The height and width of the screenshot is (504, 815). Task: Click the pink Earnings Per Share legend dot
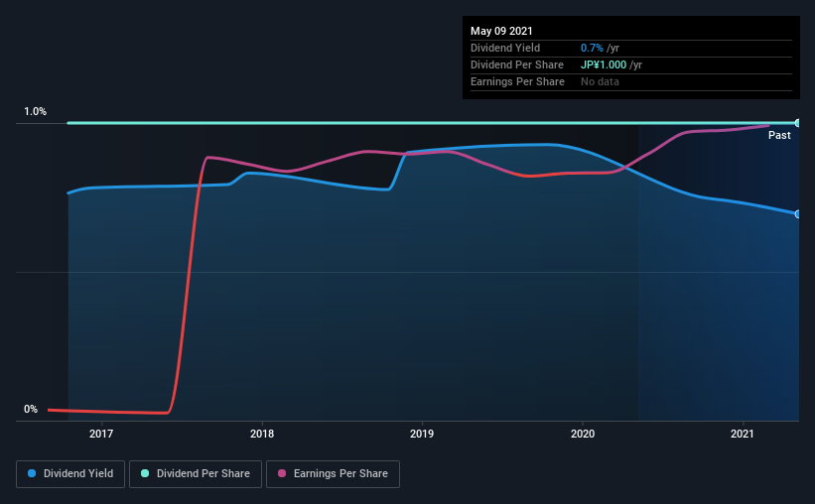[x=282, y=473]
